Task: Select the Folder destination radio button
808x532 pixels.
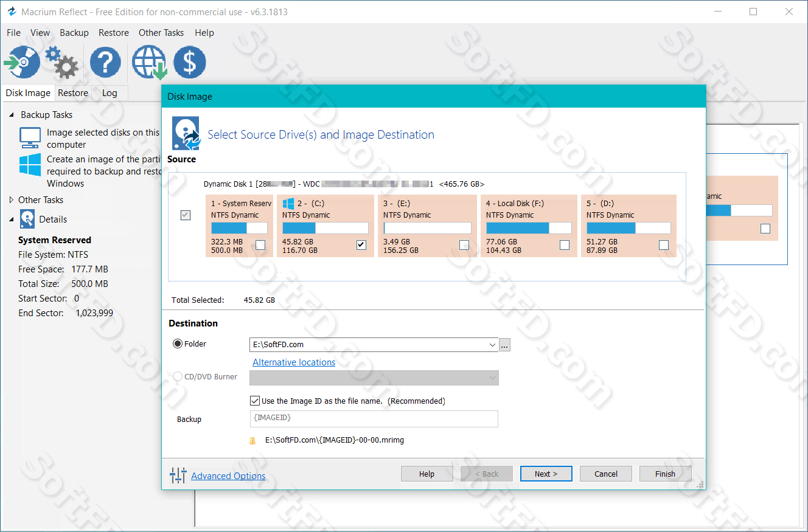Action: click(x=178, y=344)
